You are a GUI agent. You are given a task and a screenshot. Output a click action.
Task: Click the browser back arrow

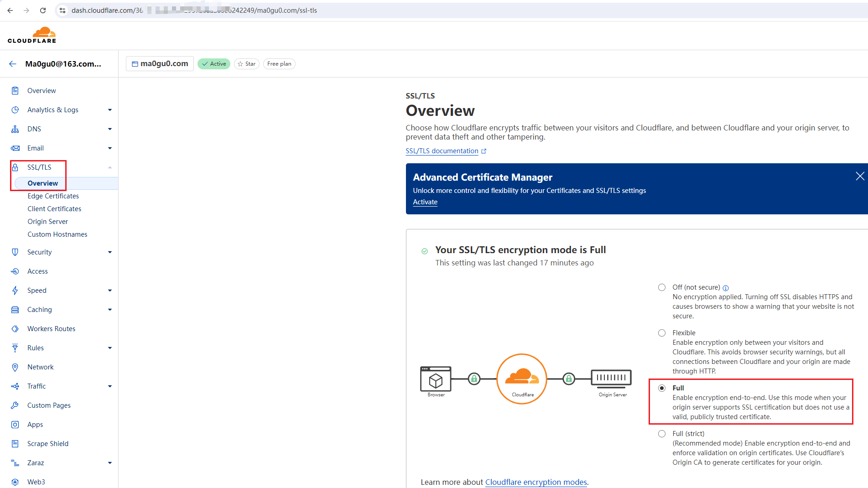tap(10, 10)
